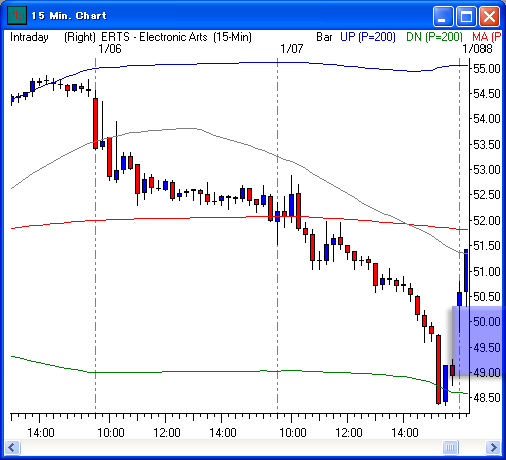Screen dimensions: 506x460
Task: Close the 15 Min. Chart window
Action: (x=489, y=16)
